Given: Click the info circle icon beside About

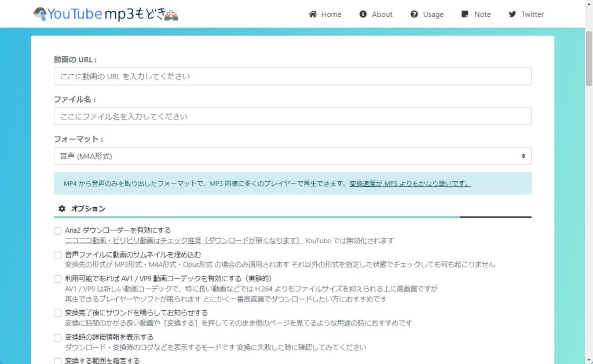Looking at the screenshot, I should pyautogui.click(x=363, y=14).
